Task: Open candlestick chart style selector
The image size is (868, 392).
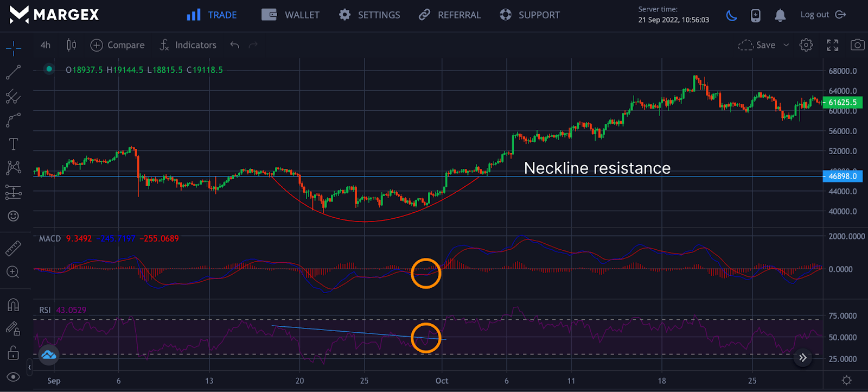Action: (x=71, y=45)
